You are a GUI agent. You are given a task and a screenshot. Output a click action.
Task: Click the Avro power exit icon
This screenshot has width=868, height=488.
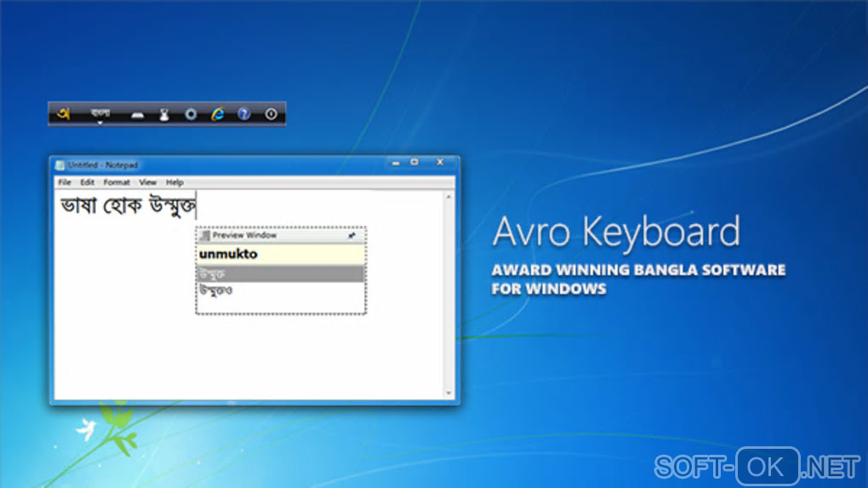(x=271, y=114)
